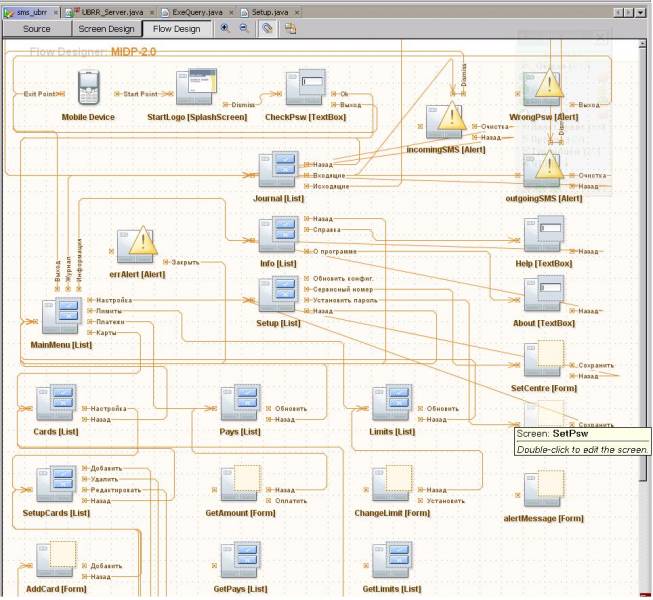Click the 'Exit Point' label on Mobile Device
Viewport: 653px width, 600px height.
[39, 94]
